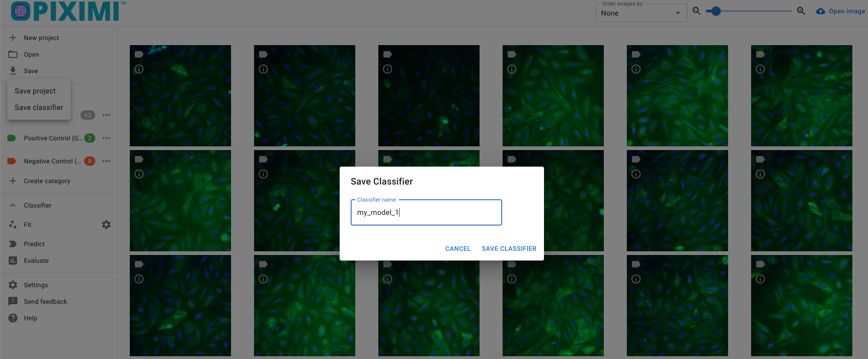This screenshot has height=359, width=868.
Task: Select first image thumbnail in middle row
Action: [180, 201]
